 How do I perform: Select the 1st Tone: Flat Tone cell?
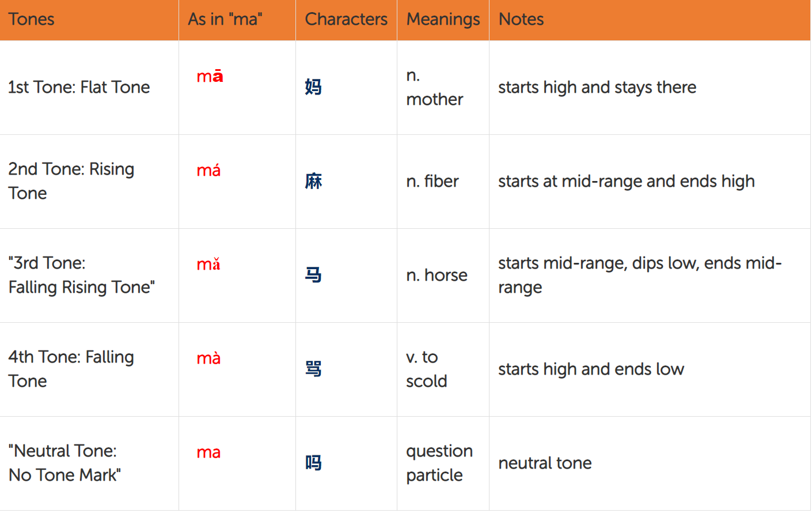pyautogui.click(x=79, y=87)
